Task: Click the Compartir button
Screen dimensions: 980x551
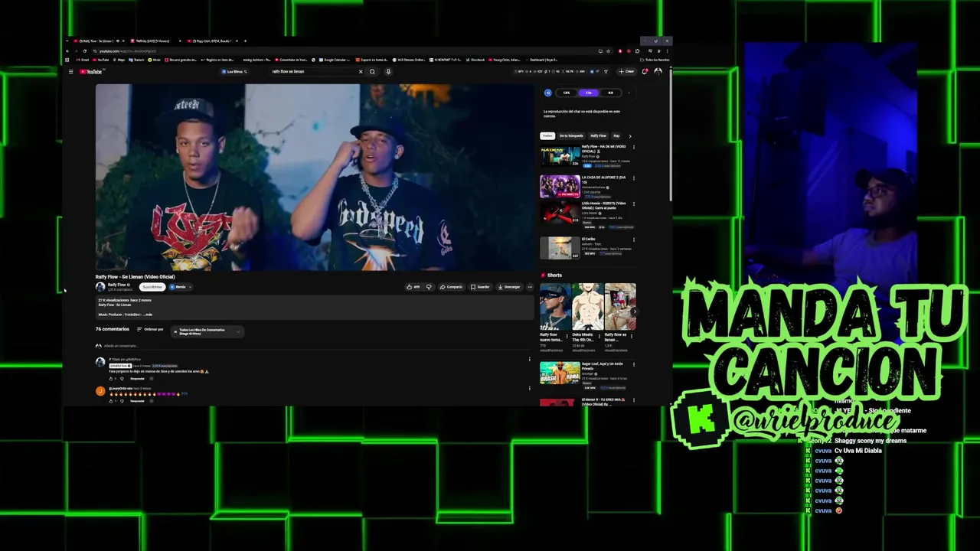Action: [x=452, y=287]
